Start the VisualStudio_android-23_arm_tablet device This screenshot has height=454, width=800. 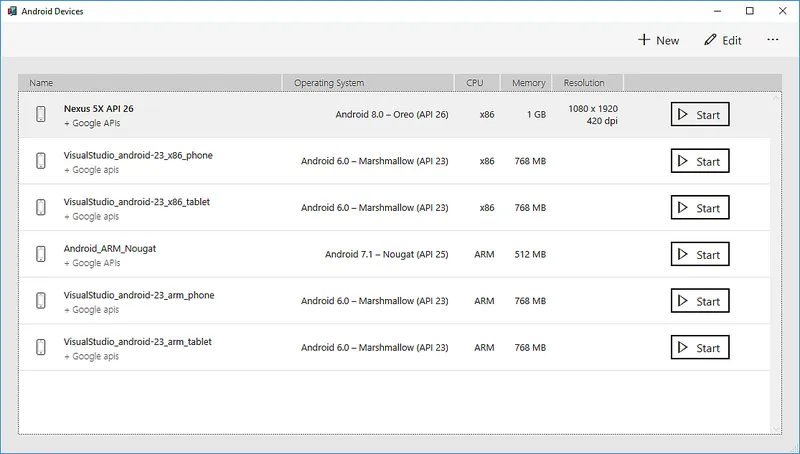(700, 347)
